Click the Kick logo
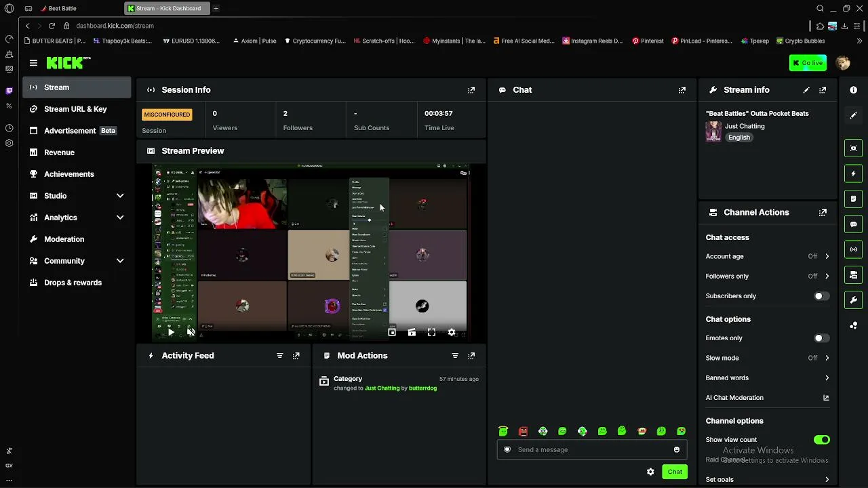Image resolution: width=868 pixels, height=488 pixels. [x=68, y=63]
